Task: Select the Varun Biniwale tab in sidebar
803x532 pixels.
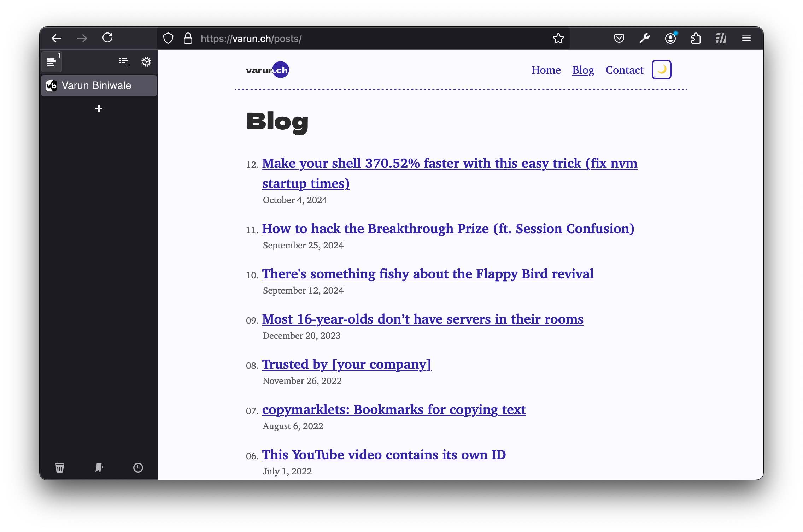Action: pos(99,85)
